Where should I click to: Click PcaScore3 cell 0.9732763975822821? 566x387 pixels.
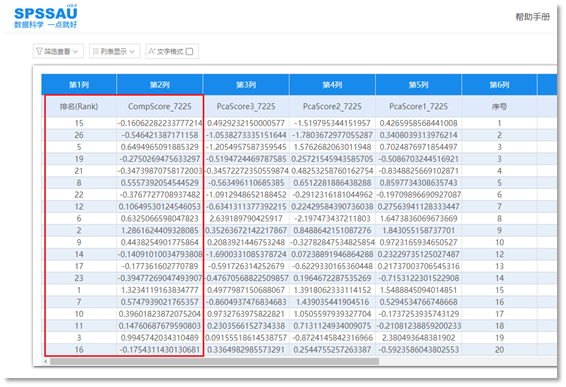(x=246, y=314)
